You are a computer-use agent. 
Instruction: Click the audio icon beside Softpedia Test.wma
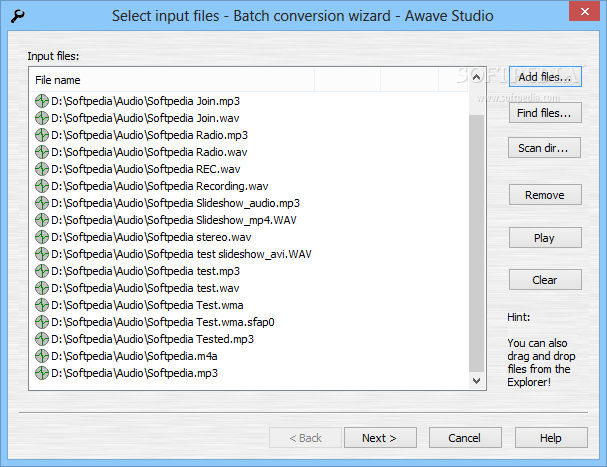click(41, 305)
